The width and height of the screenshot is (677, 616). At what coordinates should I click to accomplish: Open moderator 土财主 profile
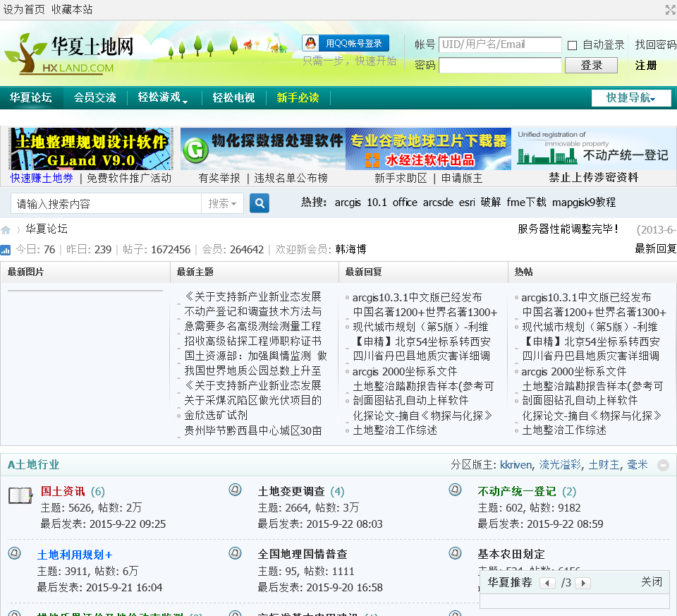(604, 465)
